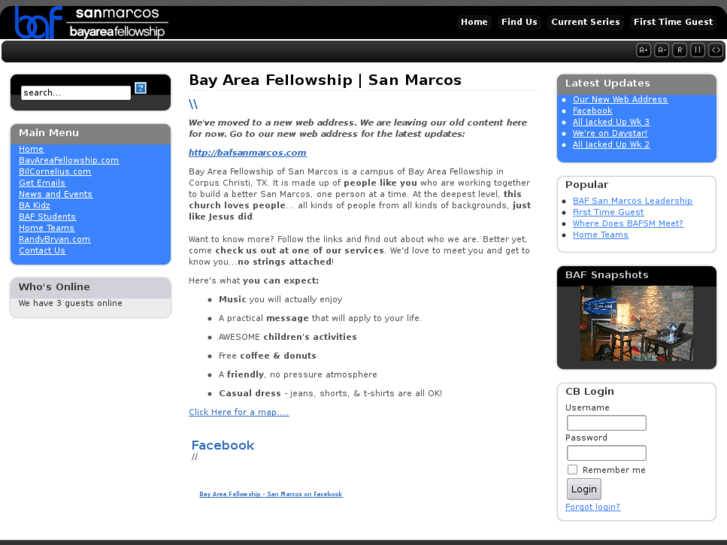Focus the Username field
727x545 pixels.
pos(606,423)
